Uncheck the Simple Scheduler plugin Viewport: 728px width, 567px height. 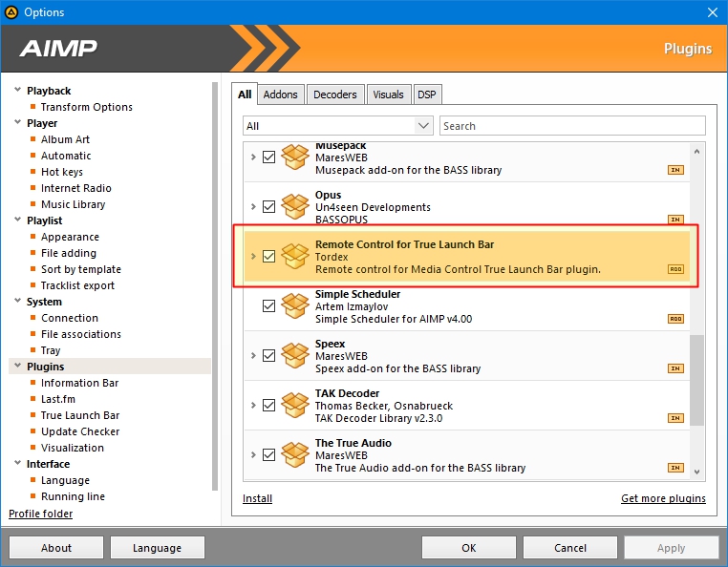(268, 306)
